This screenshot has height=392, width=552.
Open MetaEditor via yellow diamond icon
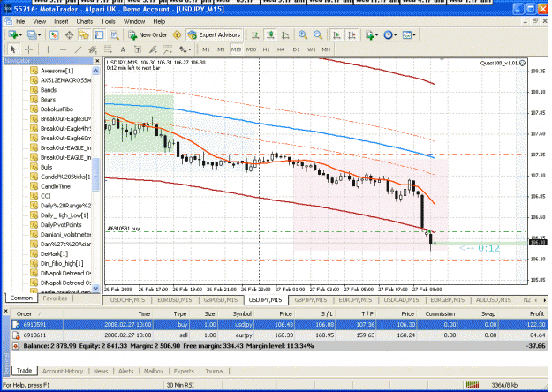click(x=177, y=34)
